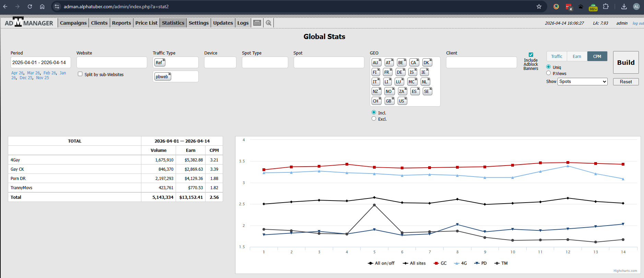
Task: Open the calculator icon in the menu bar
Action: pos(257,23)
